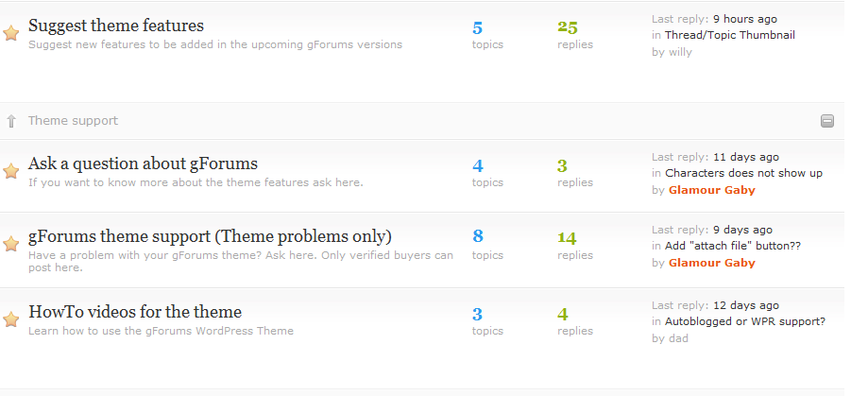
Task: View Glamour Gaby's profile under Characters thread
Action: click(x=711, y=190)
